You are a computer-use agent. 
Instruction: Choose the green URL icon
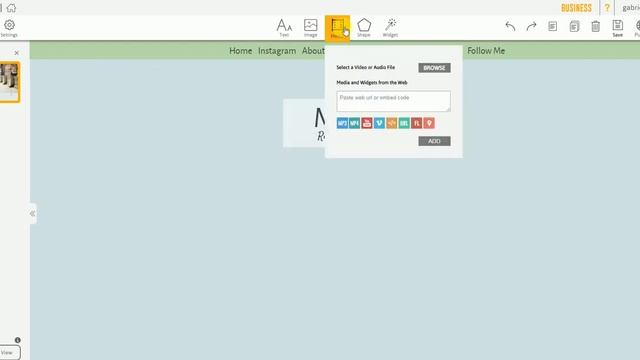click(x=404, y=123)
